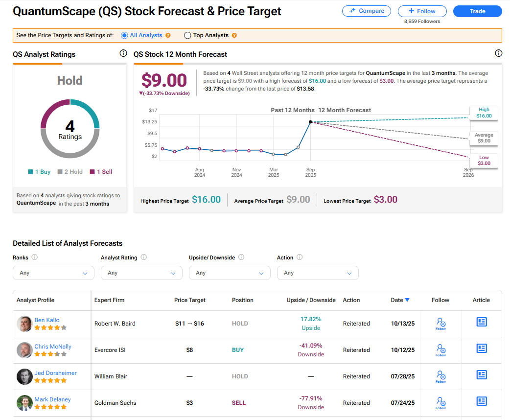
Task: Click Analyst Rating info icon
Action: point(143,257)
